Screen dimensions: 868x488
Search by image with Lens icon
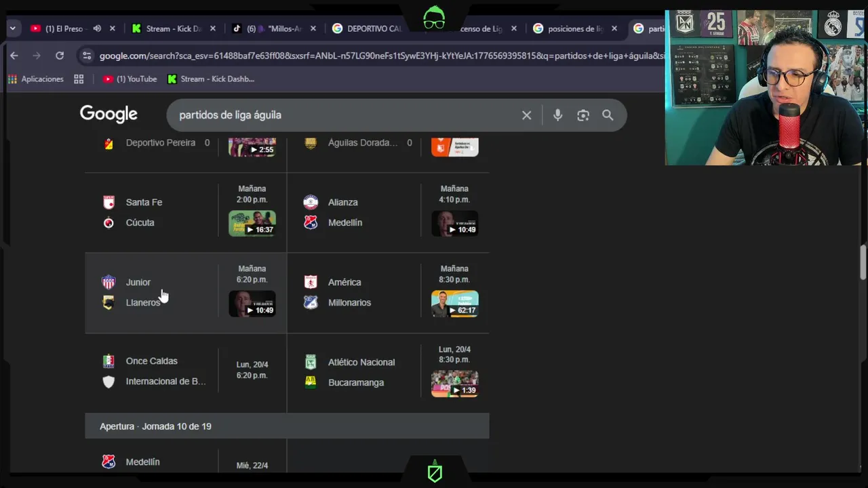coord(583,115)
